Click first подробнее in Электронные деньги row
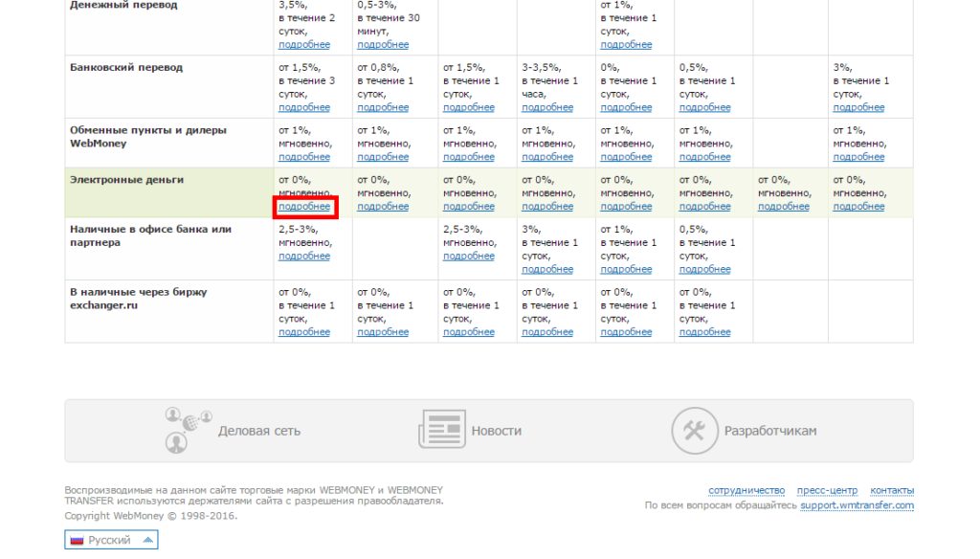Viewport: 980px width, 559px height. click(304, 207)
